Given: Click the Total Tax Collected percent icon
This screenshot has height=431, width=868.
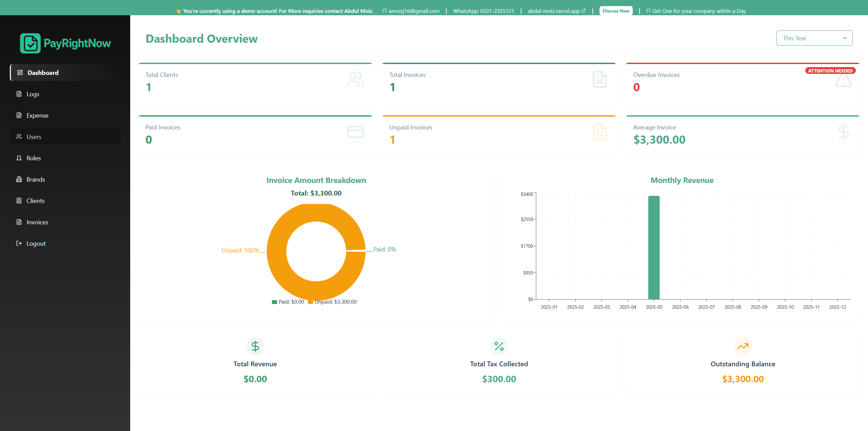Looking at the screenshot, I should pyautogui.click(x=499, y=346).
